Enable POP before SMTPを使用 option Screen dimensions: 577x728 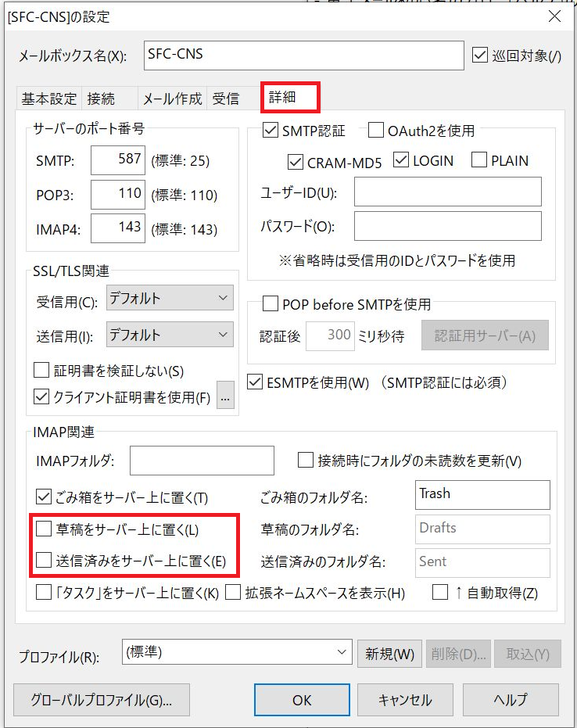[x=271, y=304]
